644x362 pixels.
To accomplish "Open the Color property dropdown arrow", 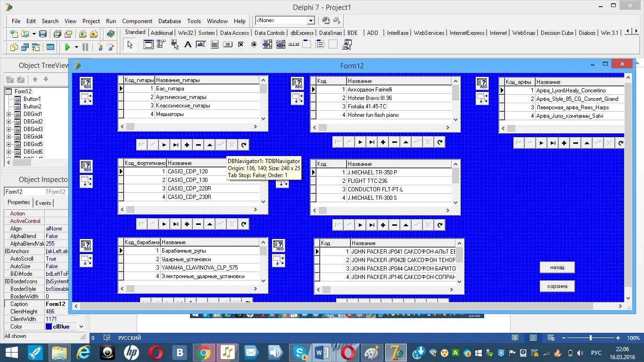I will [81, 327].
